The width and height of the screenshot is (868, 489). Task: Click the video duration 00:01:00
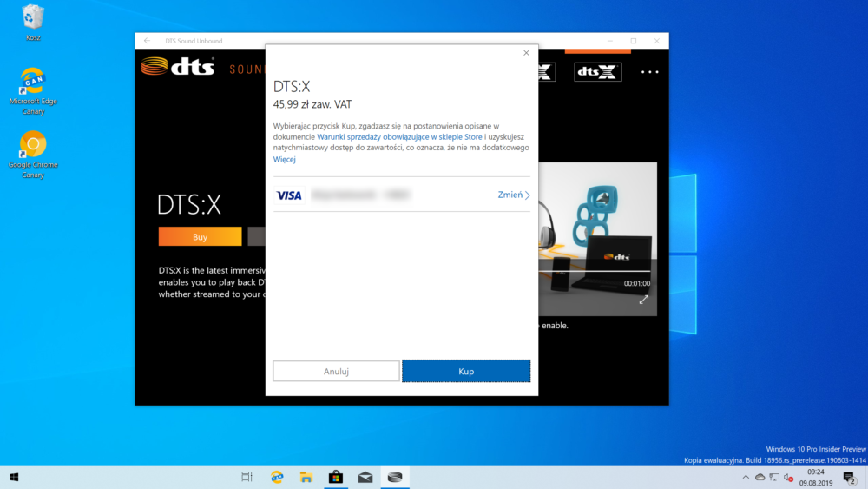(x=637, y=283)
